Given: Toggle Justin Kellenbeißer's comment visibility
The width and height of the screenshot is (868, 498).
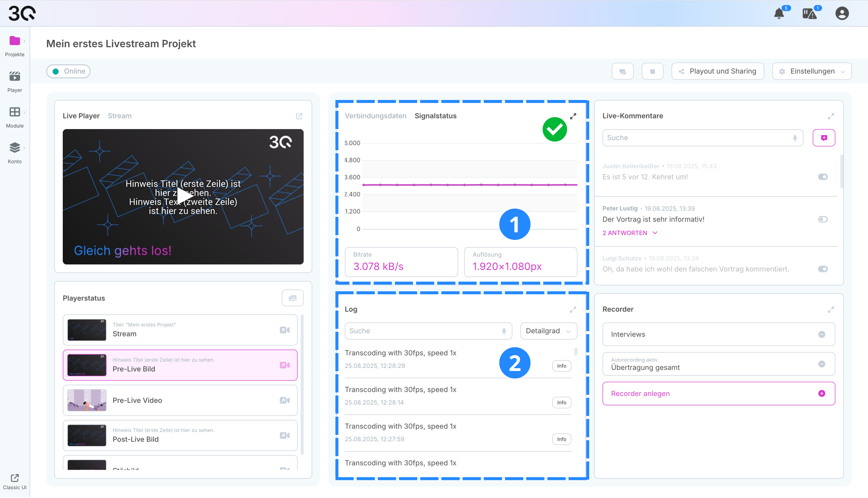Looking at the screenshot, I should point(823,177).
